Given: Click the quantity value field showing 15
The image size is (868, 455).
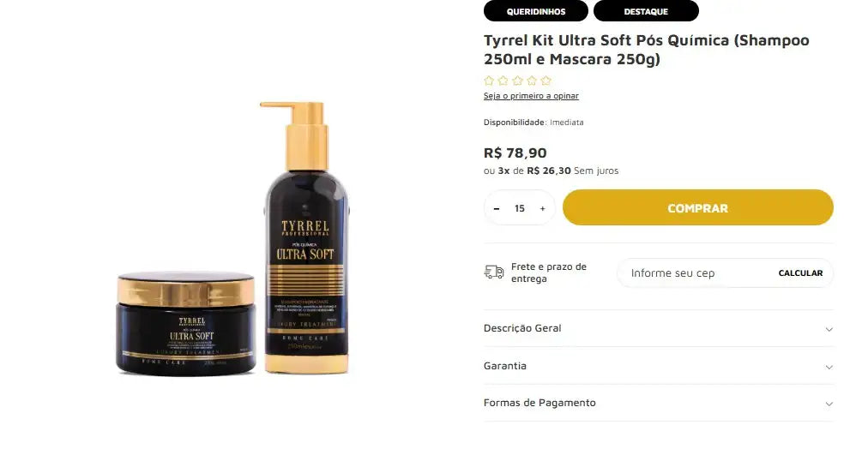Looking at the screenshot, I should coord(519,208).
